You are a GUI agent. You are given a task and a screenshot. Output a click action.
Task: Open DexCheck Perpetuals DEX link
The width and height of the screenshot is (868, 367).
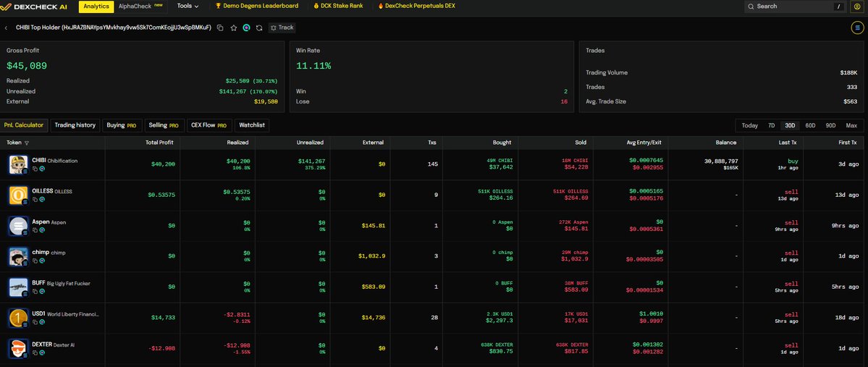(416, 6)
